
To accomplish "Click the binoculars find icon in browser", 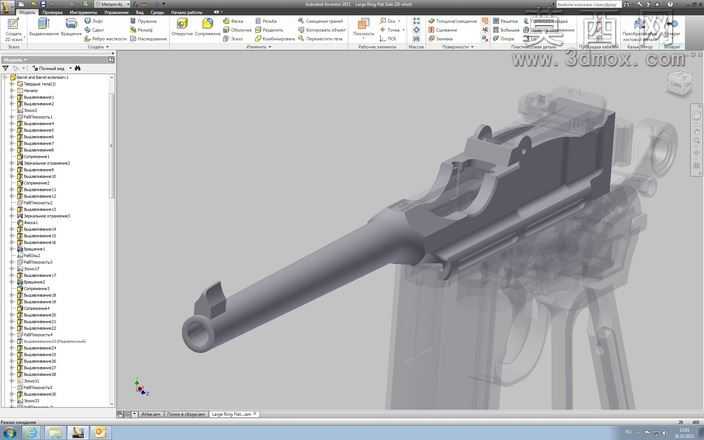I will click(x=77, y=68).
